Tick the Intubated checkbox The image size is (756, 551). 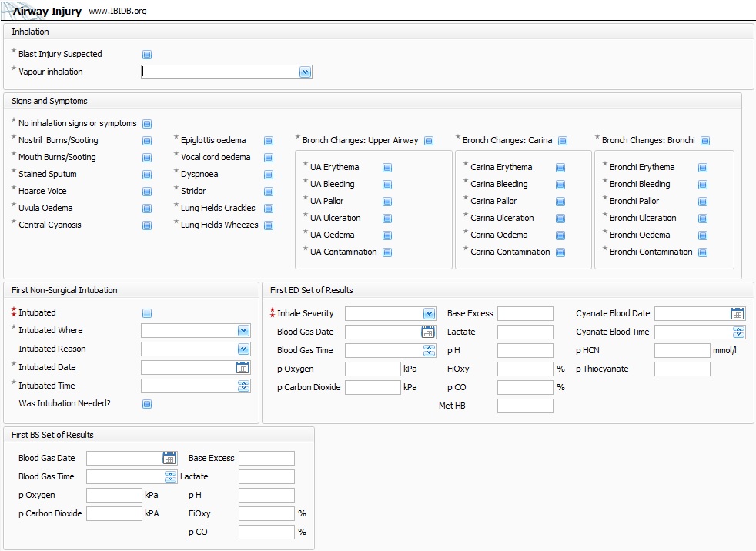coord(147,313)
